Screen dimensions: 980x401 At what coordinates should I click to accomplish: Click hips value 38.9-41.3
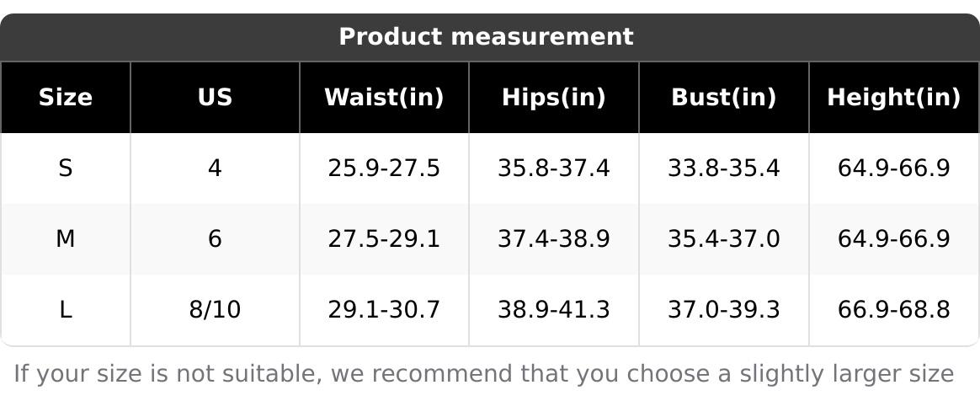tap(553, 310)
